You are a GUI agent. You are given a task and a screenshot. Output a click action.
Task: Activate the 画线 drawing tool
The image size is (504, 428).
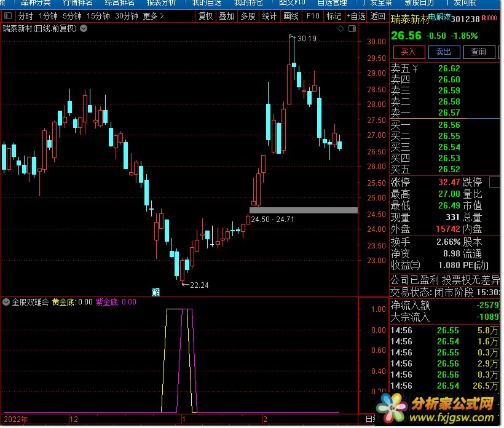pyautogui.click(x=291, y=16)
